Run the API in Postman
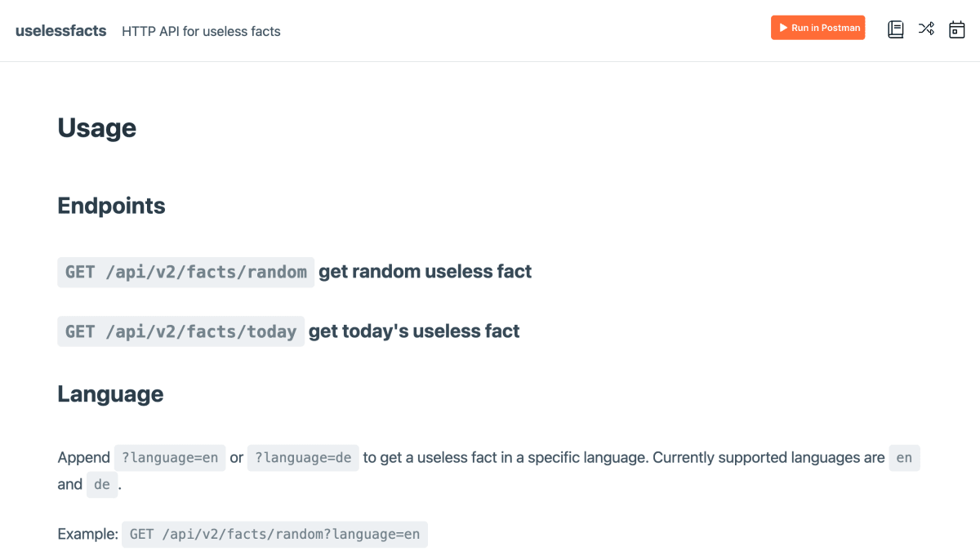The image size is (980, 551). click(817, 28)
